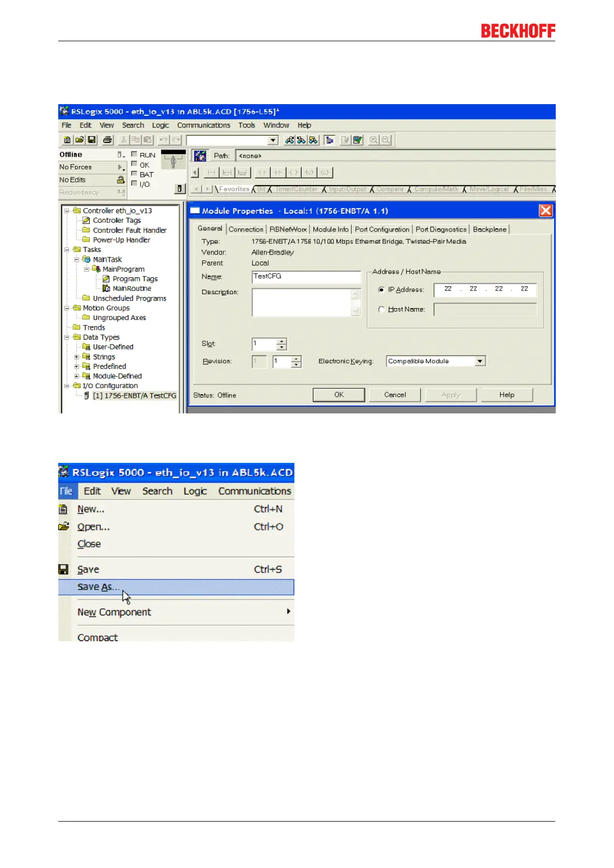Screen dimensions: 614x868
Task: Select Controller Tags in the tree
Action: (x=117, y=221)
